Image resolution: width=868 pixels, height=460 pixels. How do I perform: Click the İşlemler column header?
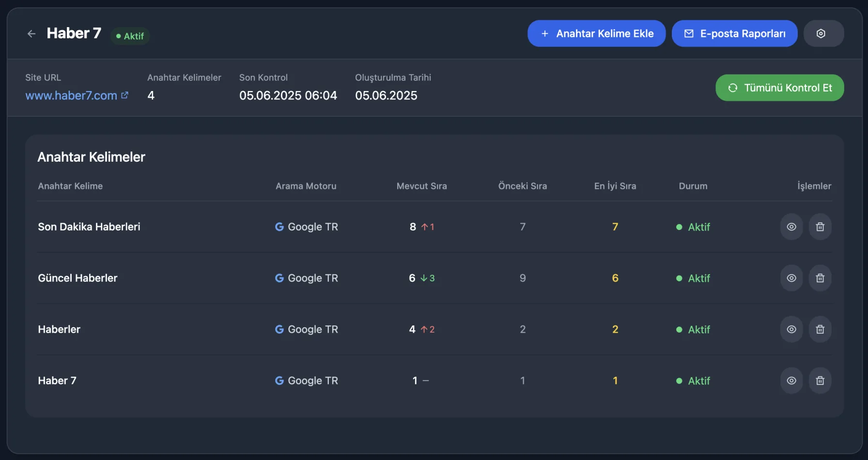point(814,186)
